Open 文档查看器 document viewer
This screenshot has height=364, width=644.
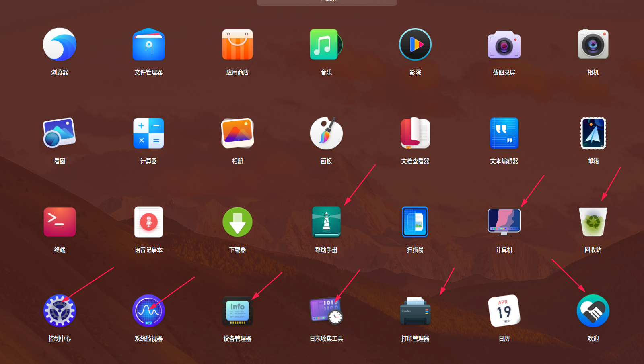click(415, 133)
